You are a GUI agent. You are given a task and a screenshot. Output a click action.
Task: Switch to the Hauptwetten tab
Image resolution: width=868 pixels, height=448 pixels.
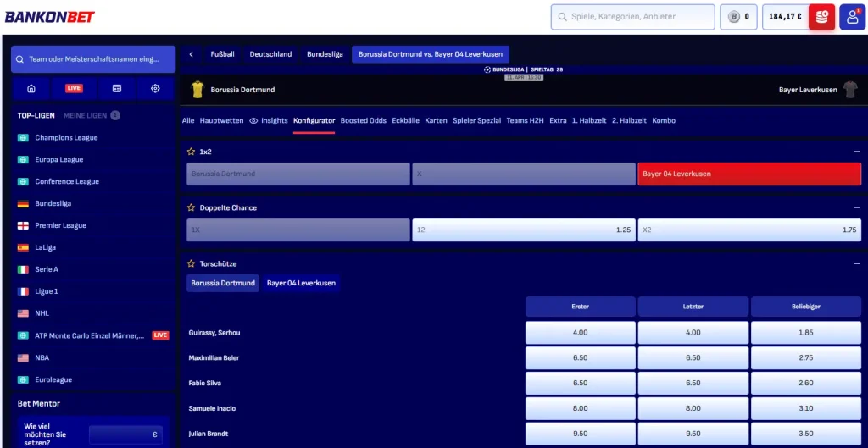click(x=221, y=120)
